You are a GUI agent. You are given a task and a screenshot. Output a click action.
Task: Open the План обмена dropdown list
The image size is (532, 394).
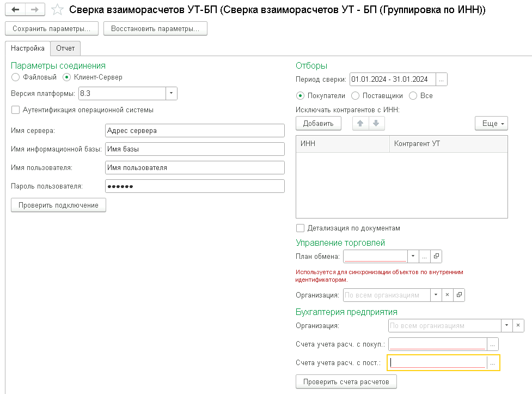tap(413, 256)
